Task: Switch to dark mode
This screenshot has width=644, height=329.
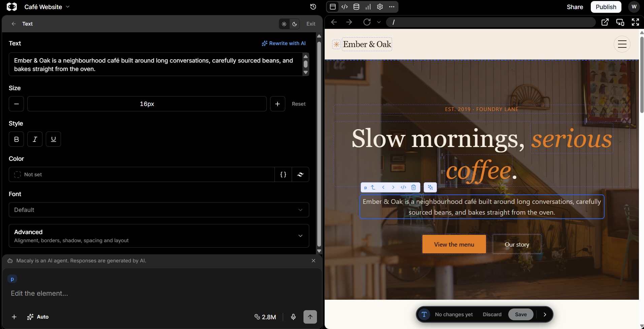Action: (295, 24)
